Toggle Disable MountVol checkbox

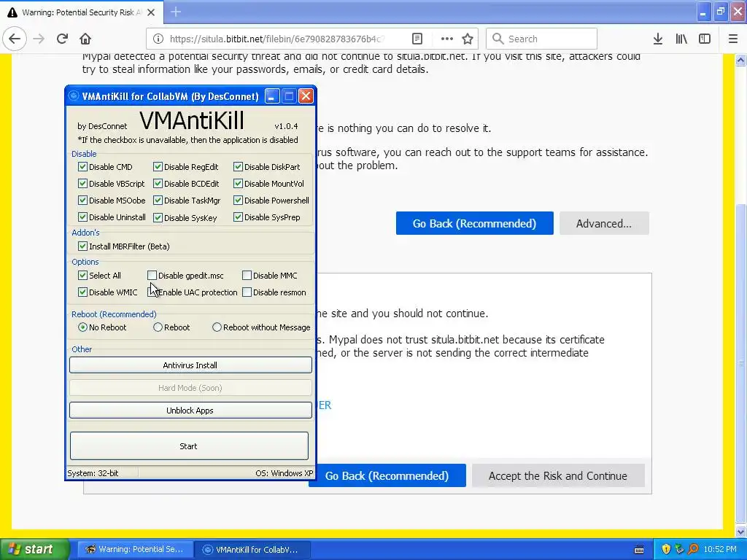[238, 183]
